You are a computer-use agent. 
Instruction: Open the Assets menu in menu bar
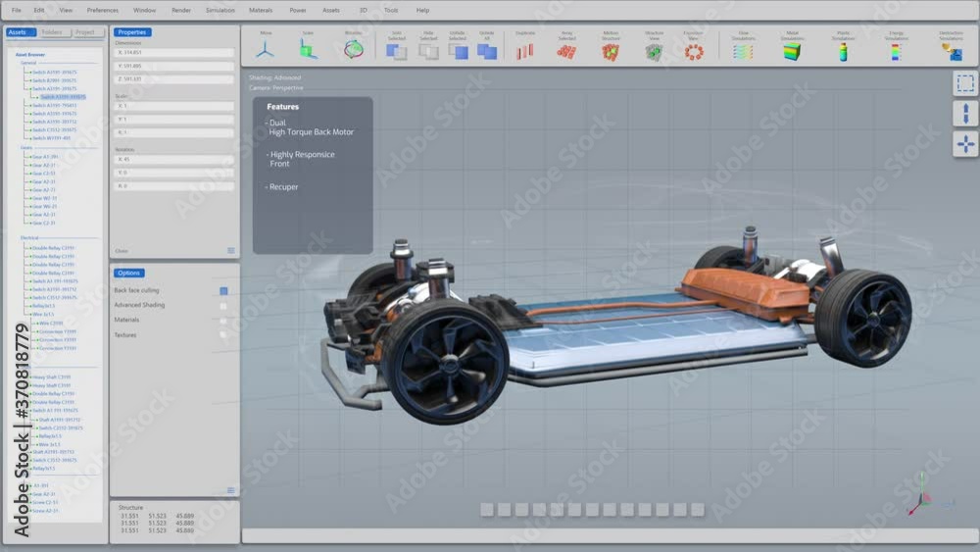[331, 10]
